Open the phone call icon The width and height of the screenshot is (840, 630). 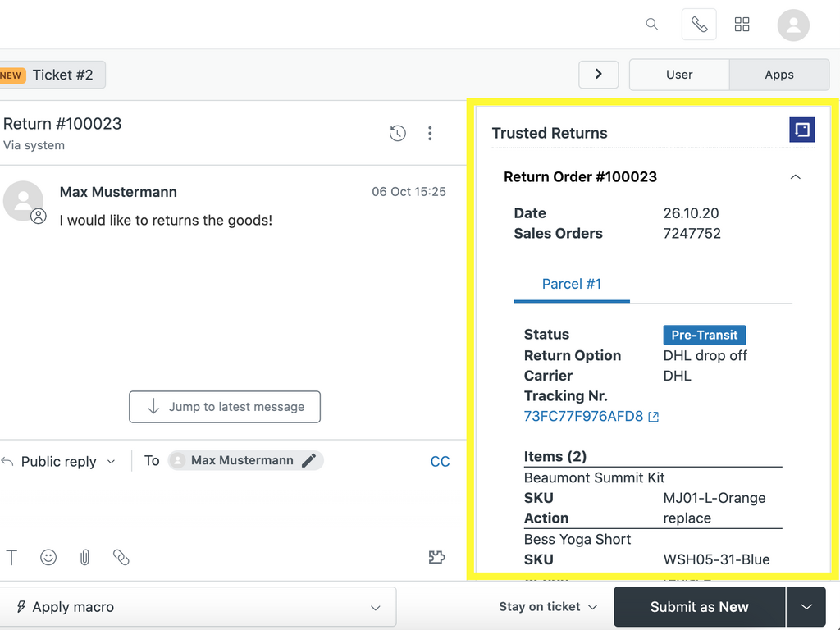click(x=699, y=25)
